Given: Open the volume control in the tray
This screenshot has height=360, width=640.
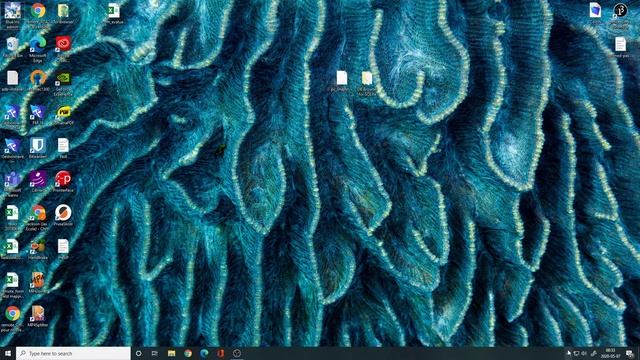Looking at the screenshot, I should [584, 353].
